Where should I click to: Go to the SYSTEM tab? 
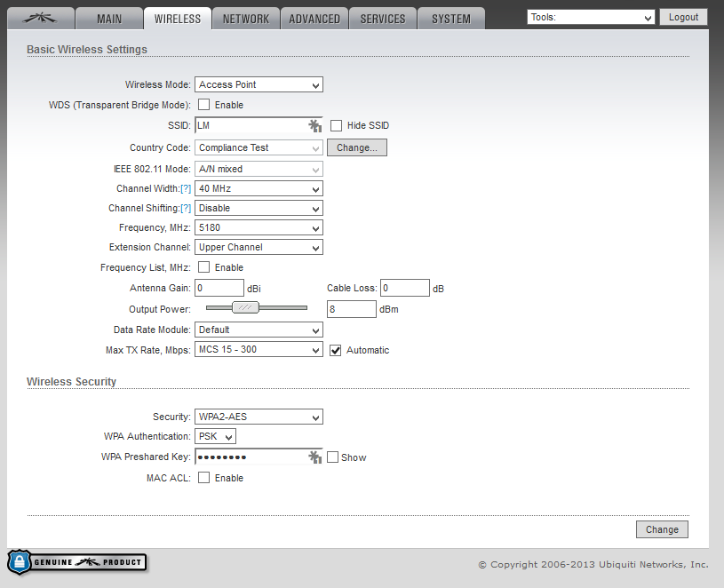pos(451,19)
